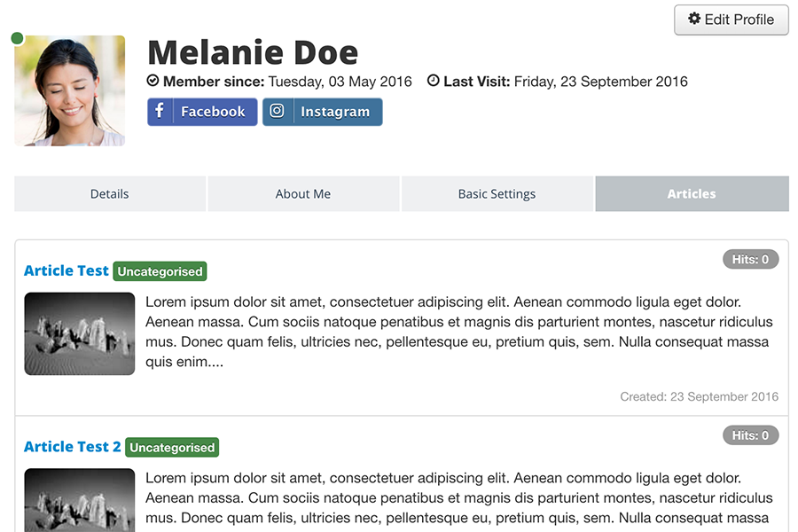Click Melanie Doe's profile photo
Screen dimensions: 798x532
pos(70,90)
